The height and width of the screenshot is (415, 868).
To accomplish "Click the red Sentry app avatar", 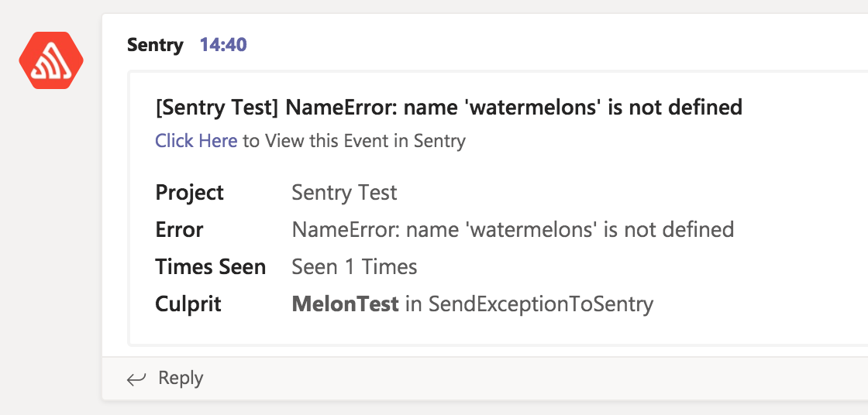I will (x=51, y=60).
